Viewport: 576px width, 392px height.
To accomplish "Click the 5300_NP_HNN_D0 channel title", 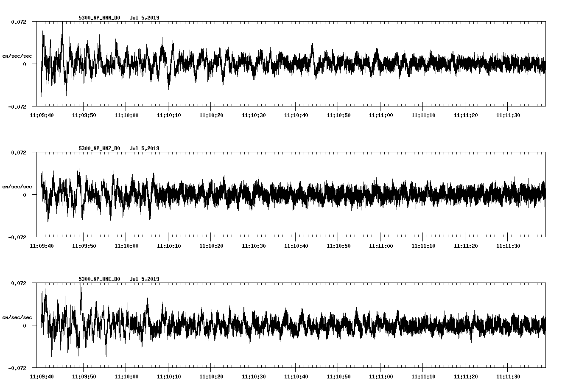I will point(99,18).
